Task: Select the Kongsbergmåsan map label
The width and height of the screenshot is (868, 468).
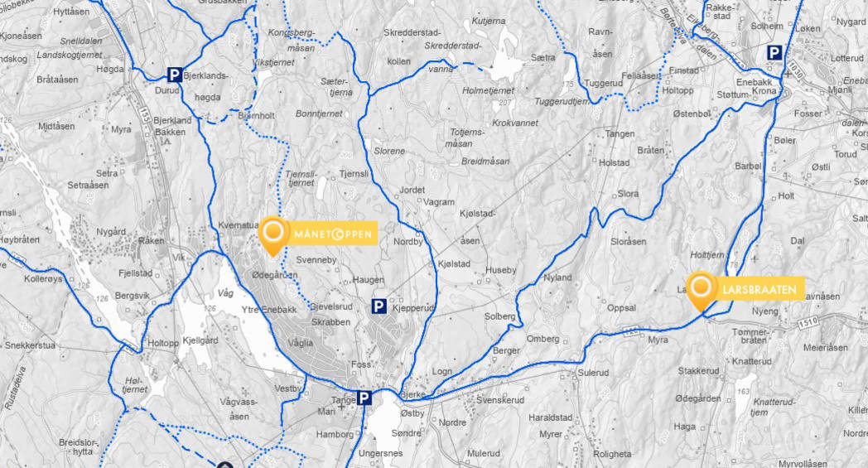Action: coord(292,41)
